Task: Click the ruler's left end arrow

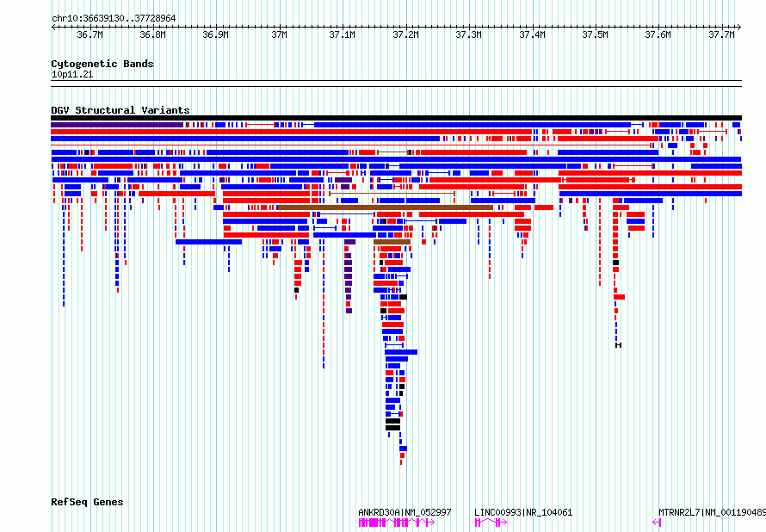Action: [x=53, y=27]
